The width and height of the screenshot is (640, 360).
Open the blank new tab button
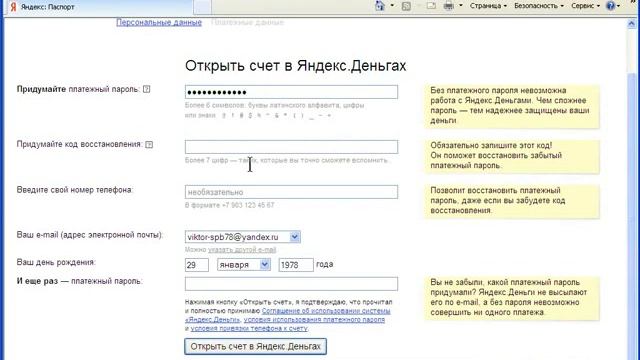click(x=202, y=7)
